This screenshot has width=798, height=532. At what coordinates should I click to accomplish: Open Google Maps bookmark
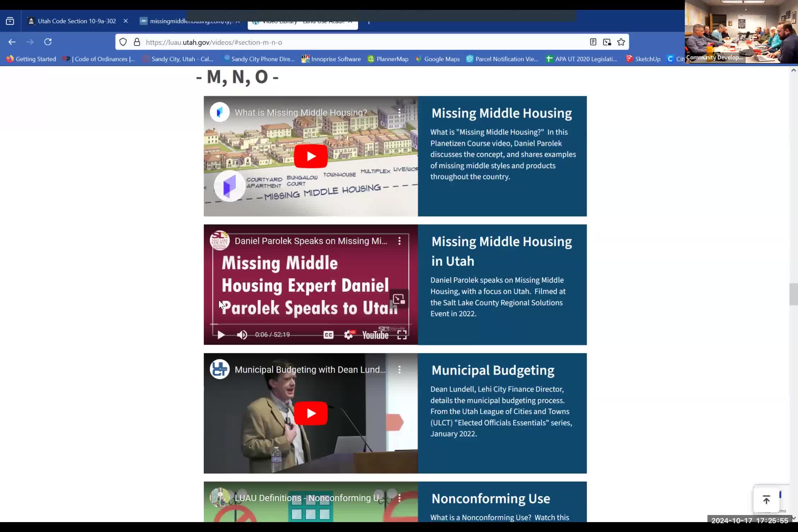tap(438, 59)
